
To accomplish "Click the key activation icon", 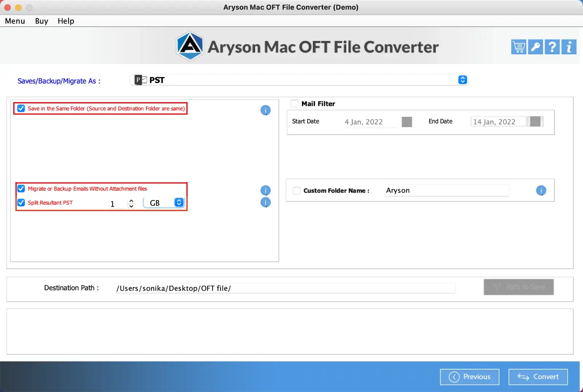I will coord(535,47).
